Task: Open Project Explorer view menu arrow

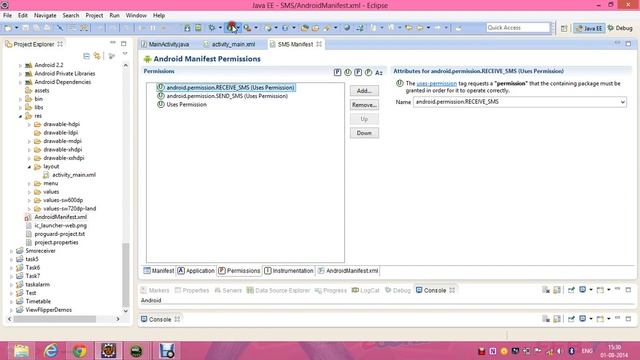Action: [125, 54]
